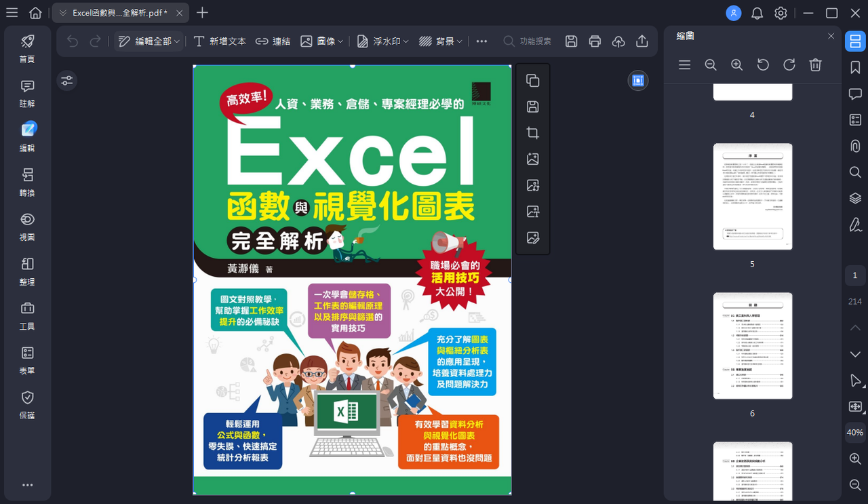Click the seventh image floating-toolbar icon
This screenshot has width=868, height=504.
point(533,237)
